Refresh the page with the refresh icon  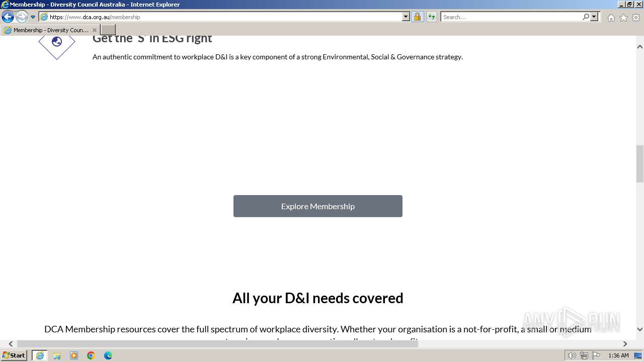click(x=432, y=17)
